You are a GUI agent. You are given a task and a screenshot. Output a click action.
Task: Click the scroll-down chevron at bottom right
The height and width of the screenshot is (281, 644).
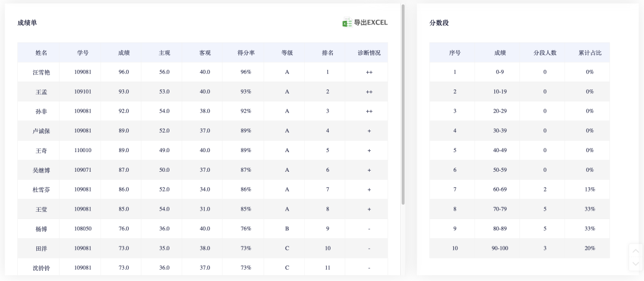tap(636, 264)
